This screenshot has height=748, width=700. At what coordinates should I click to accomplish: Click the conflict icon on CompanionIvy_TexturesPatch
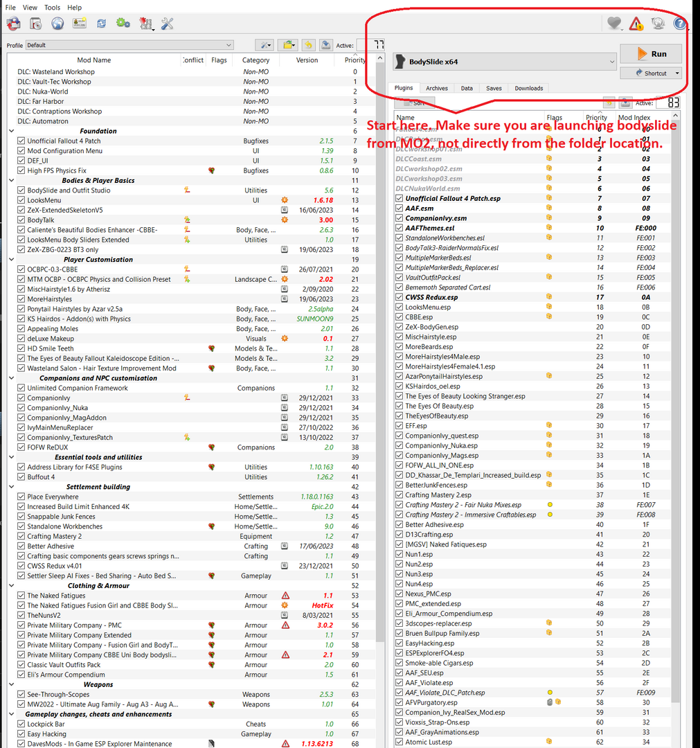187,437
